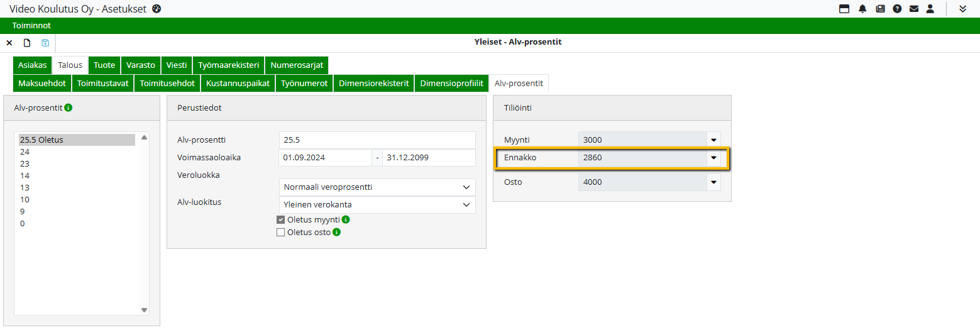Open the help question mark icon
Viewport: 980px width, 335px height.
coord(897,9)
